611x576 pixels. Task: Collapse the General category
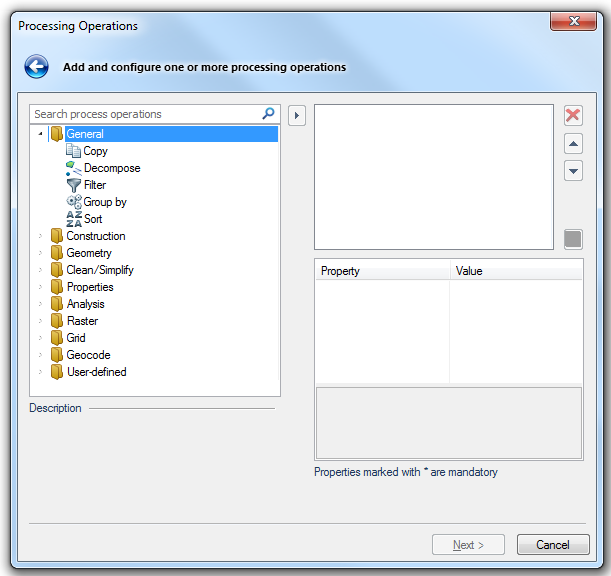(x=40, y=134)
